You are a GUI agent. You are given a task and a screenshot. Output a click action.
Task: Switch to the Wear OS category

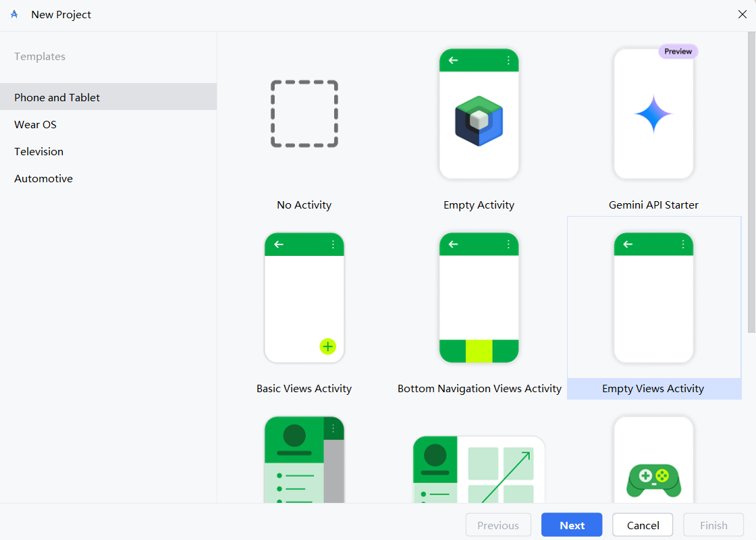click(35, 124)
